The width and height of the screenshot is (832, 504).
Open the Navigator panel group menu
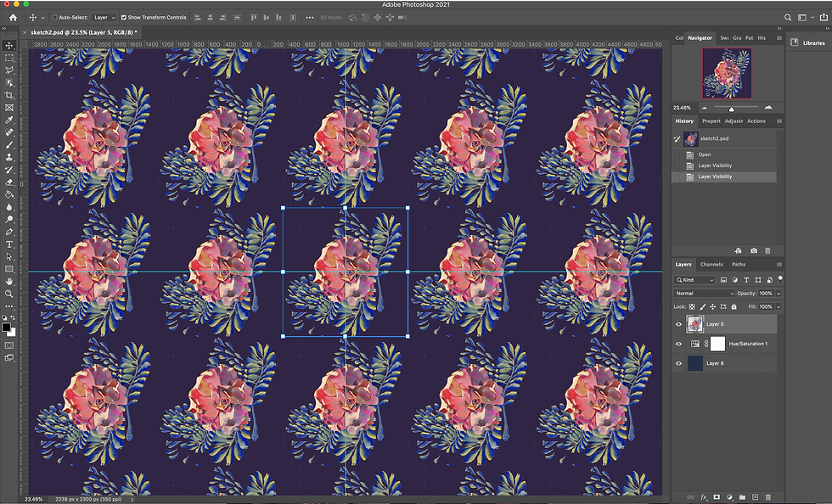(x=779, y=38)
